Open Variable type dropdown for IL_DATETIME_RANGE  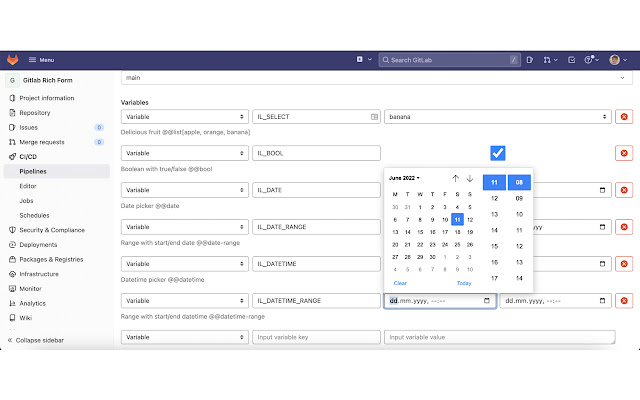pos(184,301)
